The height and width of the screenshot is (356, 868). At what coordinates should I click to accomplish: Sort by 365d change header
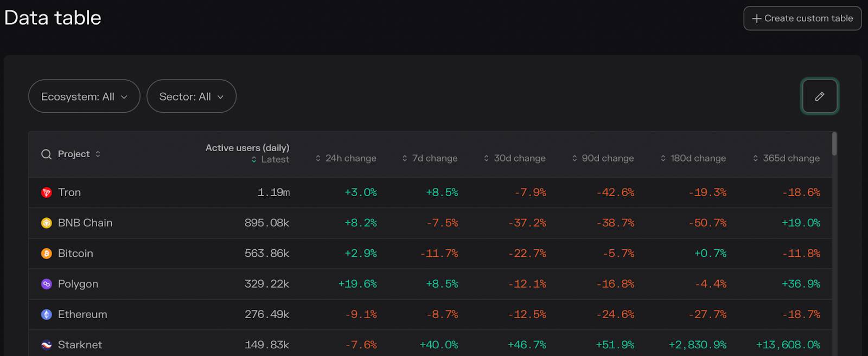(791, 158)
